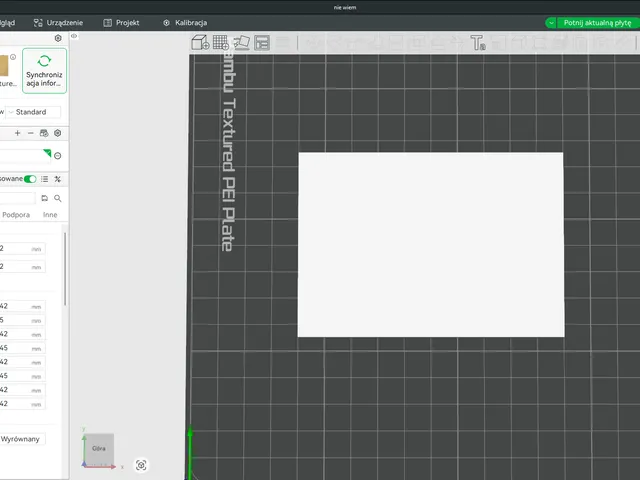The width and height of the screenshot is (640, 480).
Task: Click the settings panel vertical scrollbar
Action: [x=65, y=269]
